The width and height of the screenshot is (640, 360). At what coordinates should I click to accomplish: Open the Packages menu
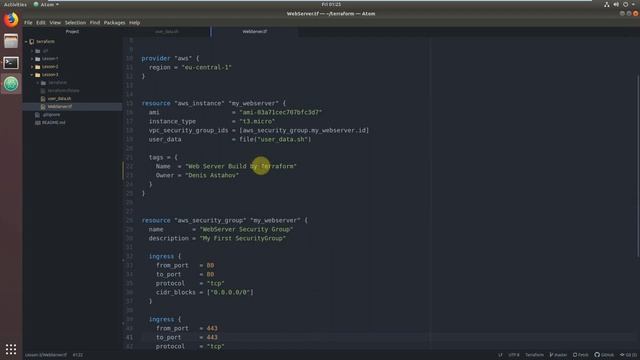coord(114,23)
